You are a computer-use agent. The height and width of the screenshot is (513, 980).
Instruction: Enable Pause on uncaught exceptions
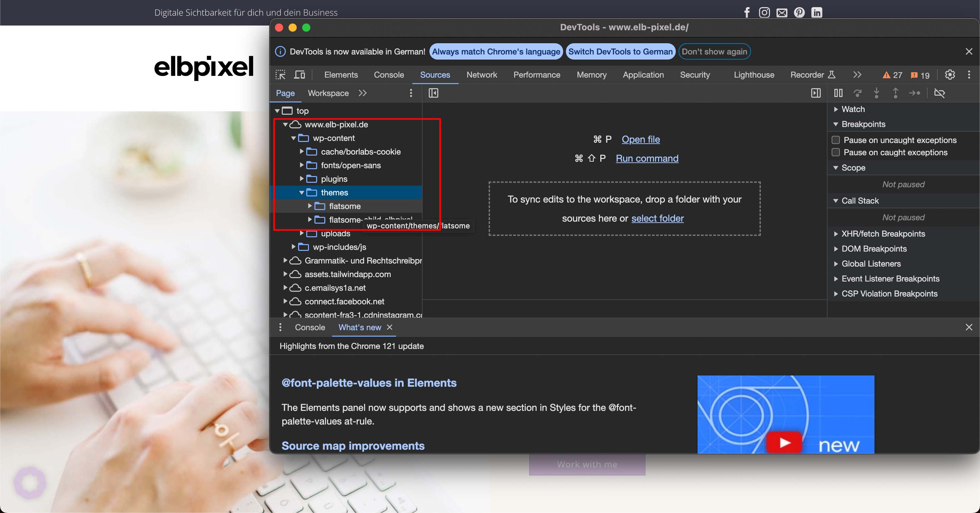click(x=836, y=140)
